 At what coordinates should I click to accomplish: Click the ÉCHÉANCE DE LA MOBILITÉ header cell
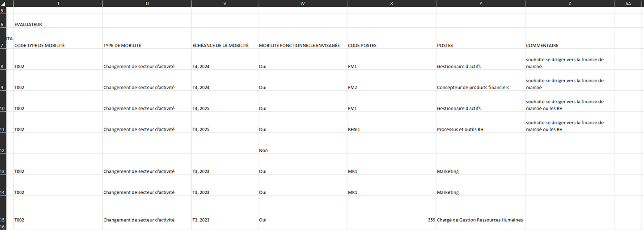point(225,45)
